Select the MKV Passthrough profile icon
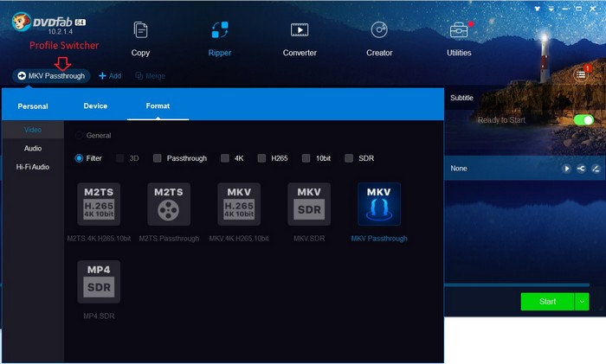The image size is (606, 364). [x=379, y=204]
